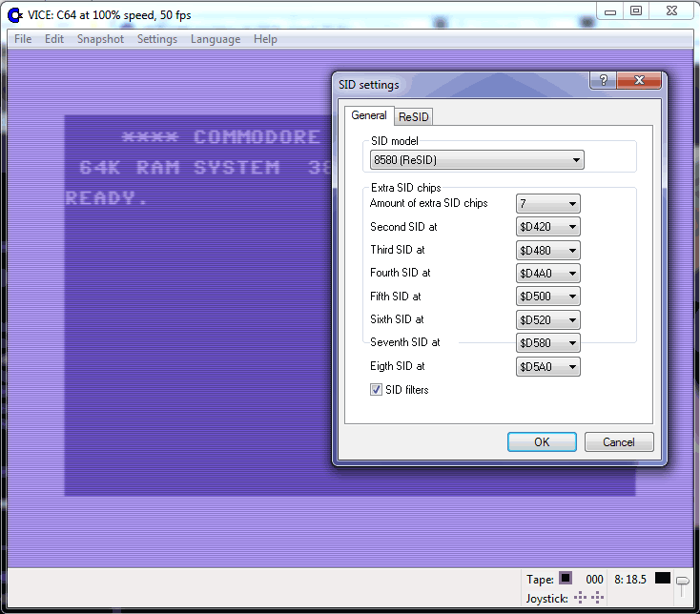
Task: Close the VICE emulator window
Action: (x=672, y=10)
